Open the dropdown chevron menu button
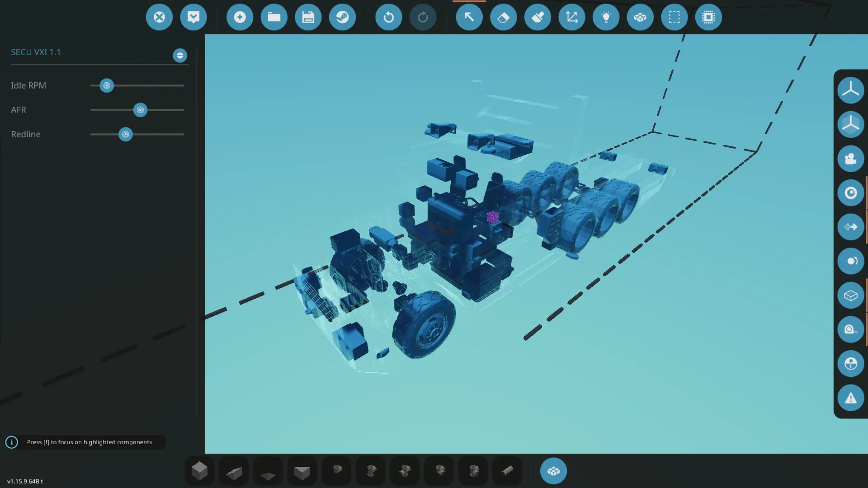This screenshot has height=488, width=868. coord(193,17)
